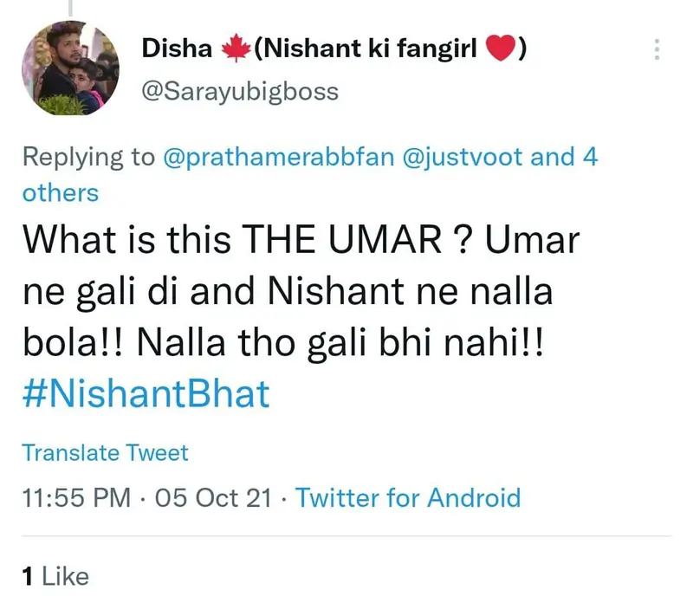The width and height of the screenshot is (693, 616).
Task: Click the red heart emoji in the name
Action: click(500, 50)
